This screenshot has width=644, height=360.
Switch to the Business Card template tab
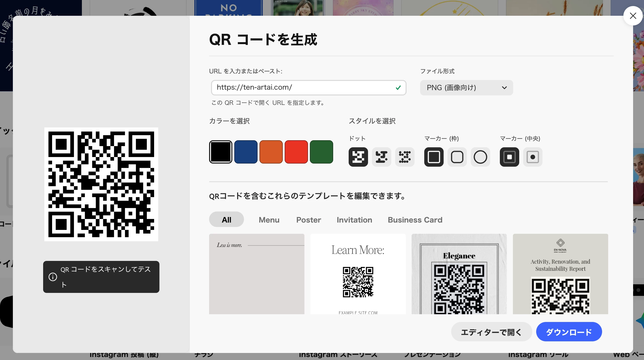(415, 219)
